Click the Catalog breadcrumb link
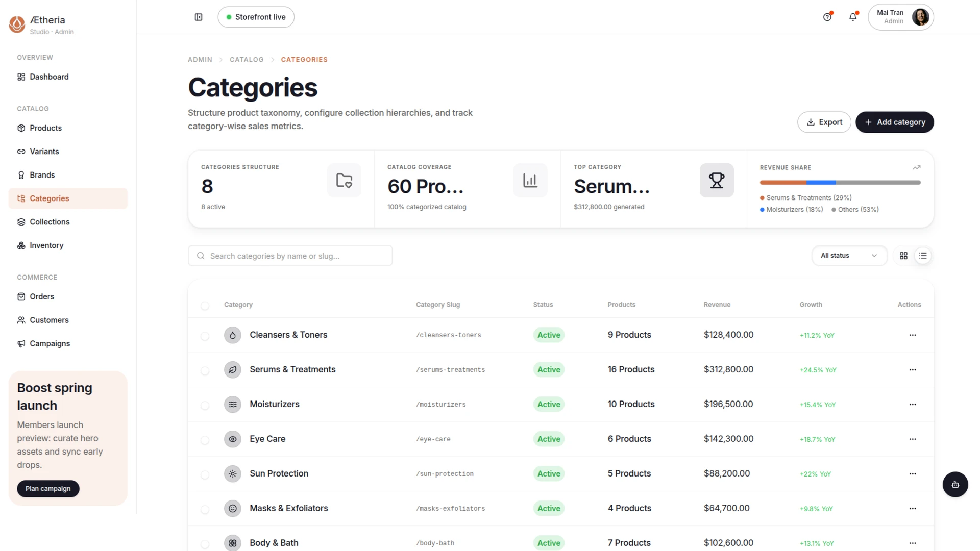 click(247, 60)
